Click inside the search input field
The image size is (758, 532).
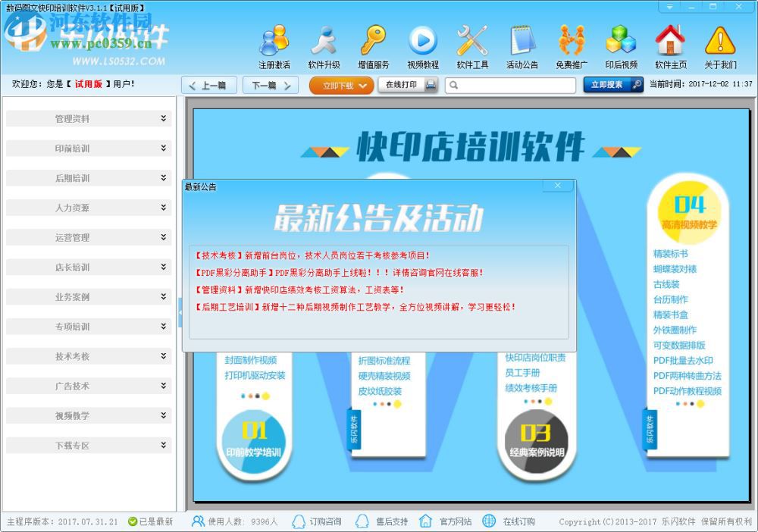point(509,85)
